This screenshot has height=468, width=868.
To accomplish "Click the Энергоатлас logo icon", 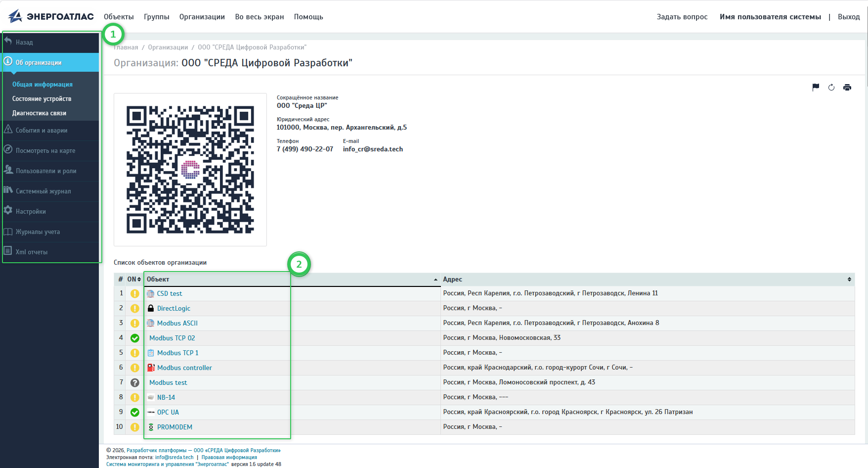I will [x=15, y=16].
